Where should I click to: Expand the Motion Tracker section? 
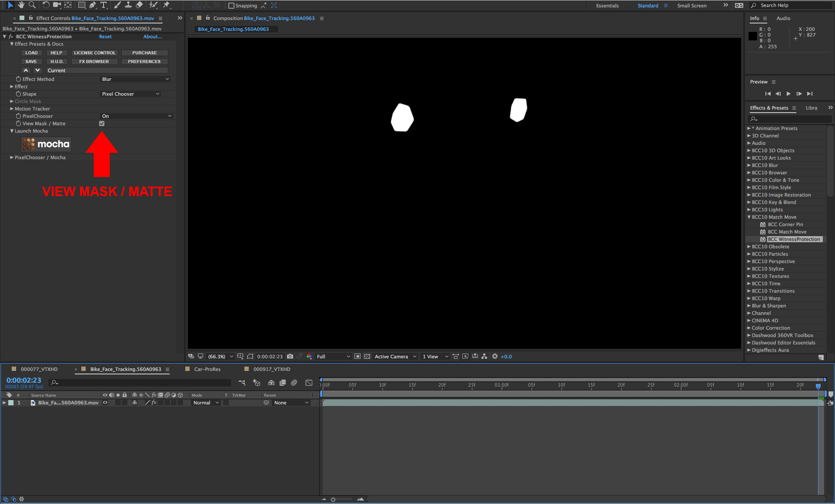pyautogui.click(x=12, y=109)
